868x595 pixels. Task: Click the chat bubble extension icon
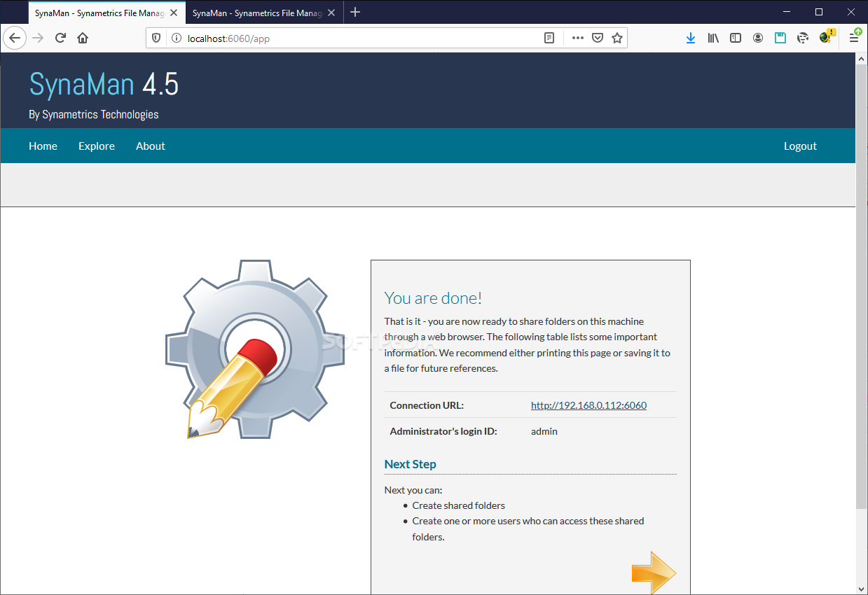[x=803, y=38]
